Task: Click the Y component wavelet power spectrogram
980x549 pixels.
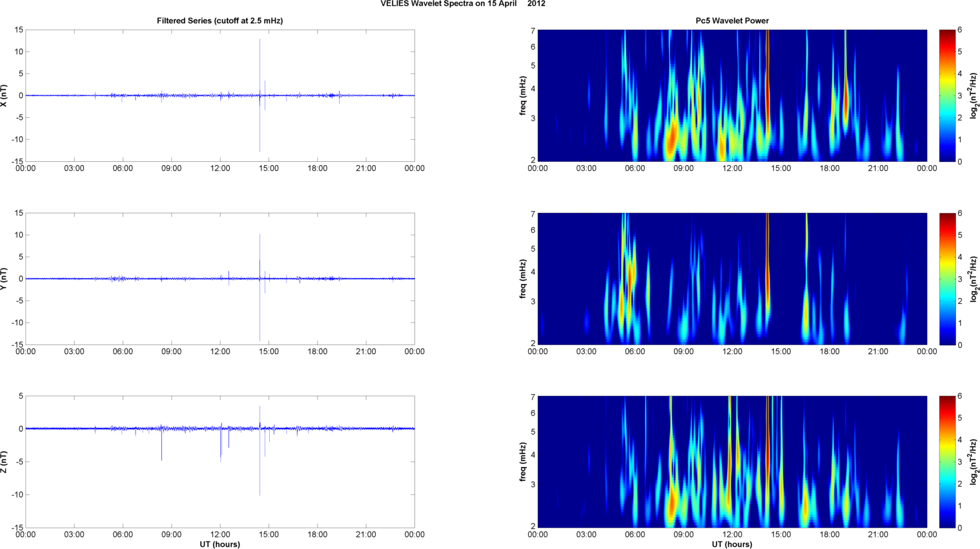Action: [732, 279]
